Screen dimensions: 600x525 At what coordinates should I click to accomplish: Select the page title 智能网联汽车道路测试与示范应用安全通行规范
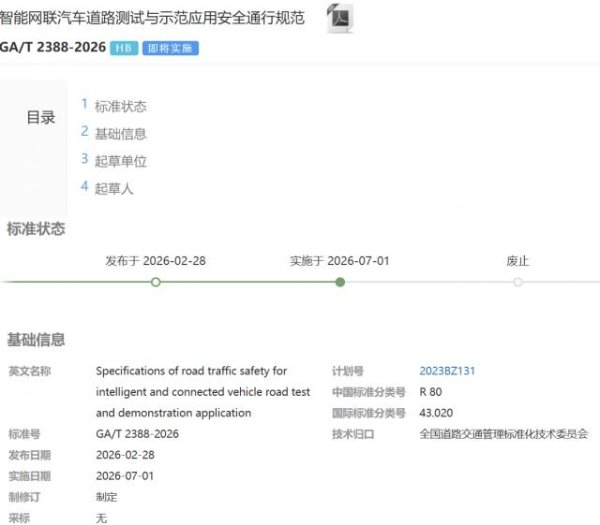[152, 18]
